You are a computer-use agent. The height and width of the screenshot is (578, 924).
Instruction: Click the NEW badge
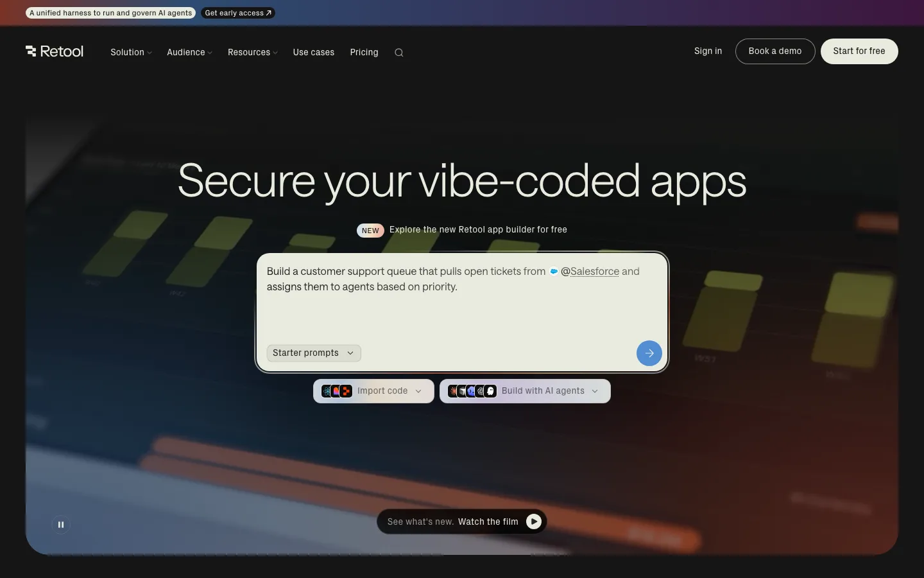click(370, 231)
